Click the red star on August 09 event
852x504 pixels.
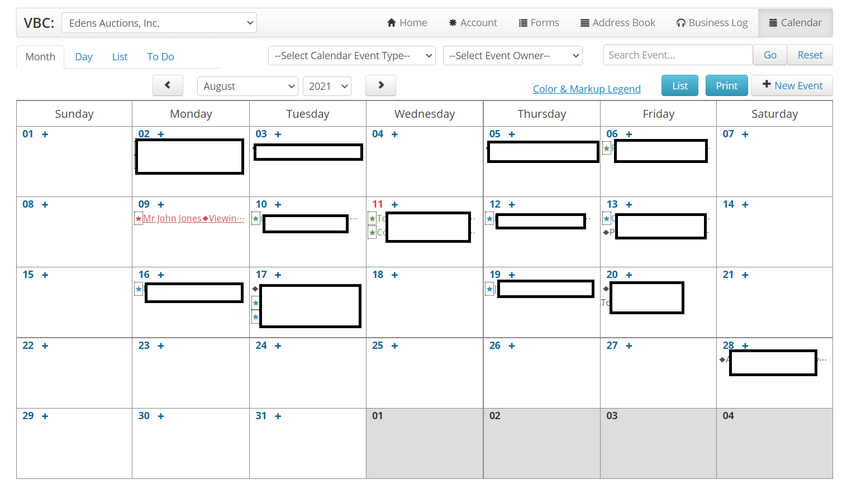139,219
